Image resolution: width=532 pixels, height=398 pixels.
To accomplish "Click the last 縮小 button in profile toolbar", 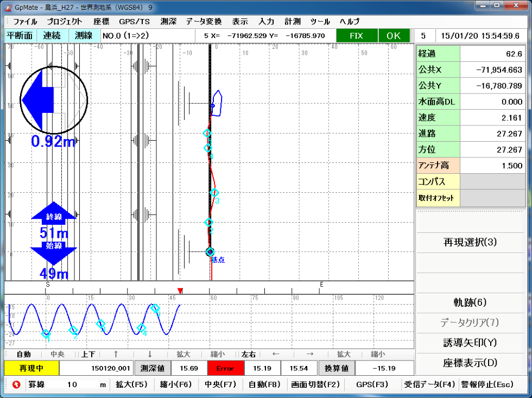I will click(x=378, y=354).
